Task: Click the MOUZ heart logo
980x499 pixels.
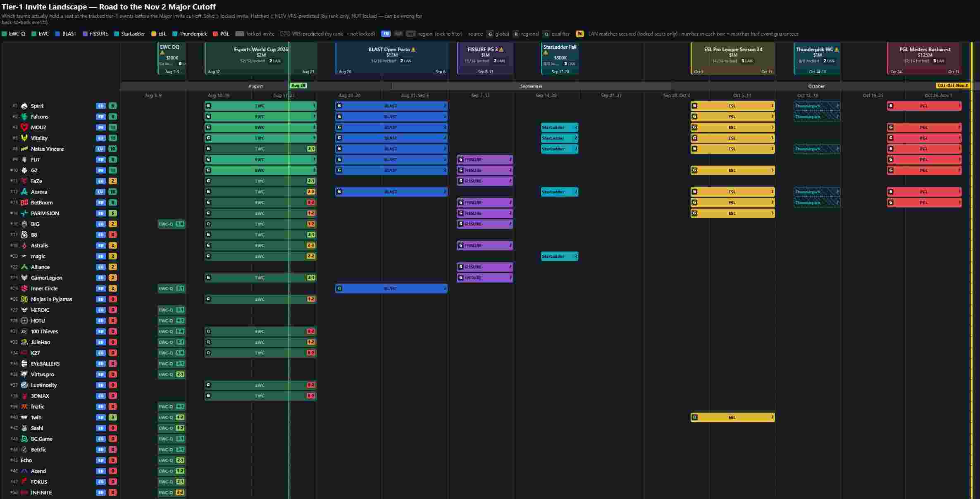Action: (24, 128)
